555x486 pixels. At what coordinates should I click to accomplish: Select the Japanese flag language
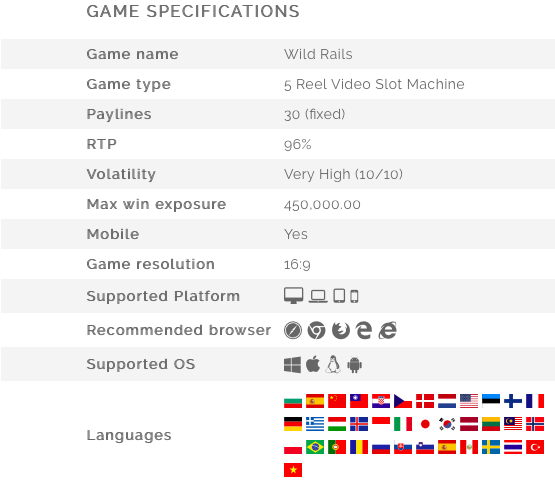coord(425,424)
